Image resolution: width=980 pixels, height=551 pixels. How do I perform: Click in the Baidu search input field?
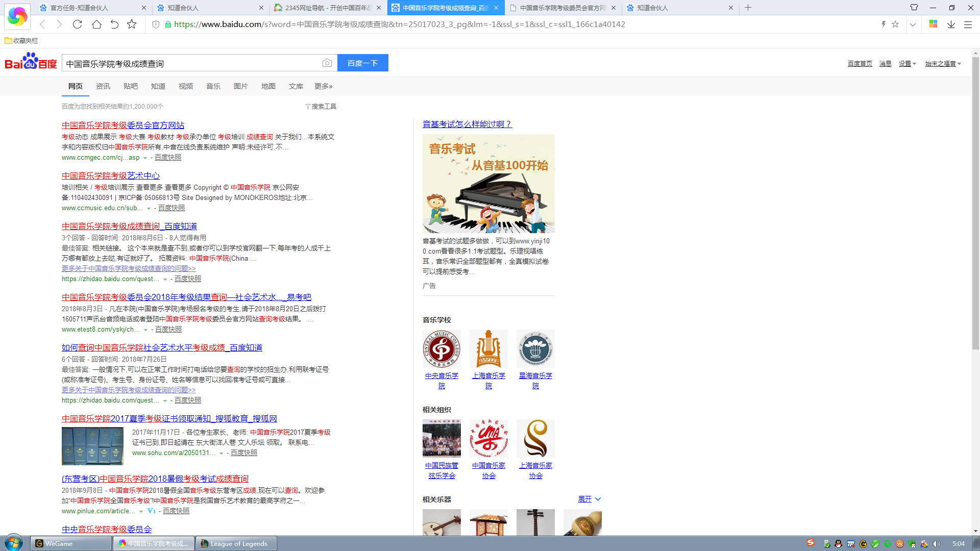tap(191, 63)
